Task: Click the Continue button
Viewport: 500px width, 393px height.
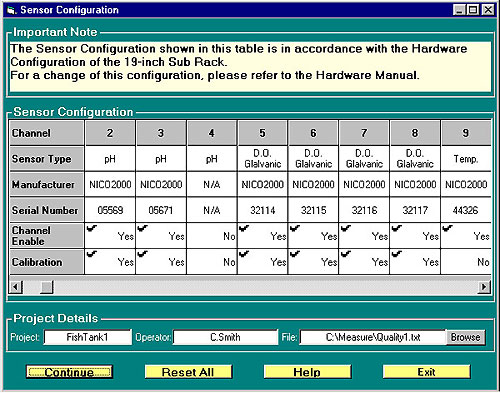Action: 69,372
